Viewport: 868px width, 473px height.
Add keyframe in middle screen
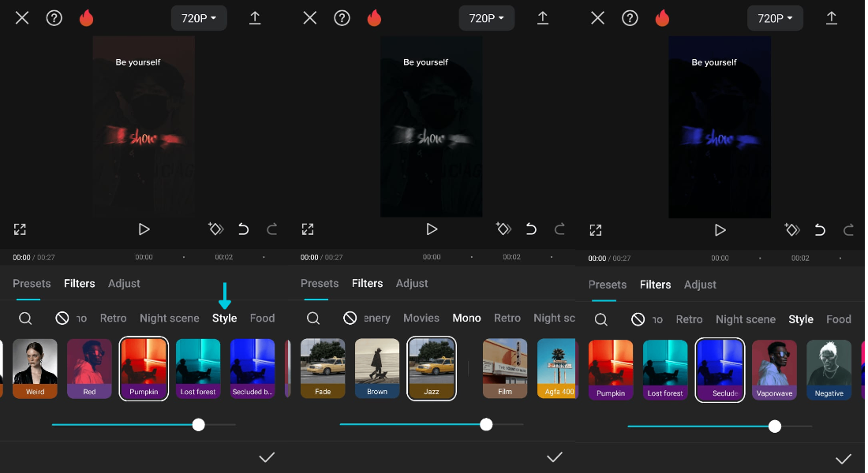tap(503, 229)
